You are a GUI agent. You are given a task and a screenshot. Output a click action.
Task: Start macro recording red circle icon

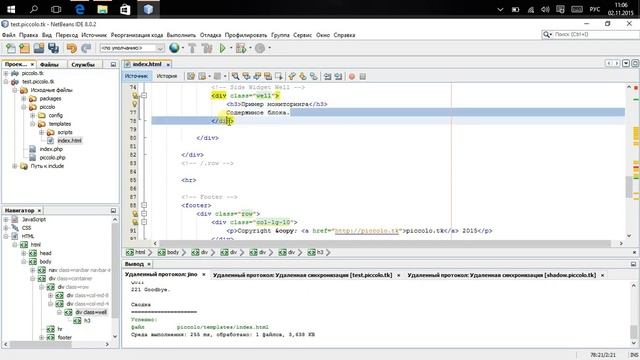[x=352, y=76]
